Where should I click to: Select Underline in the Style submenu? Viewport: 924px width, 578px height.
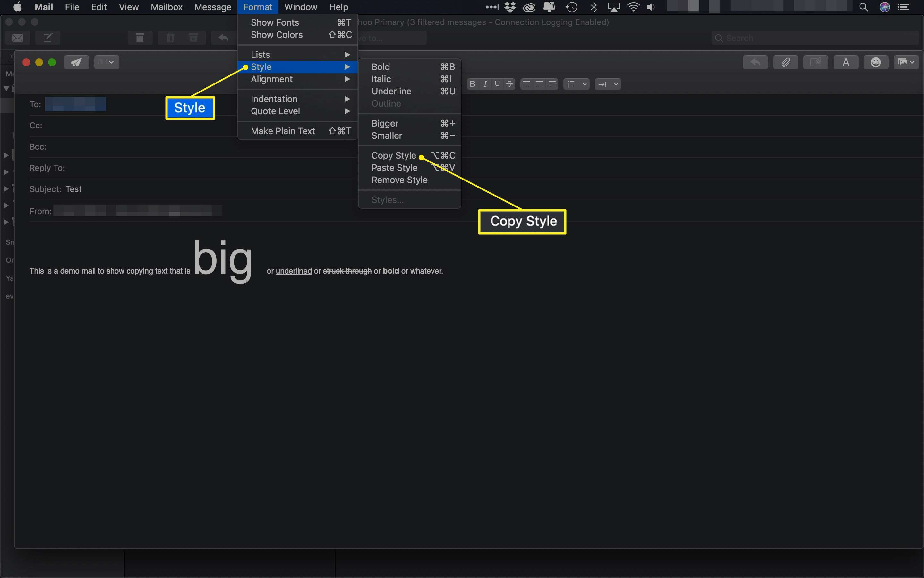click(x=409, y=92)
